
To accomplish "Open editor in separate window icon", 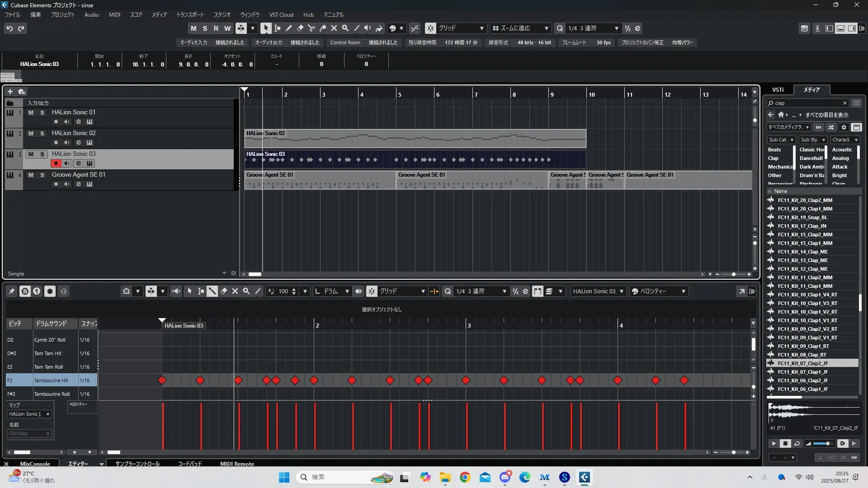I will [742, 291].
